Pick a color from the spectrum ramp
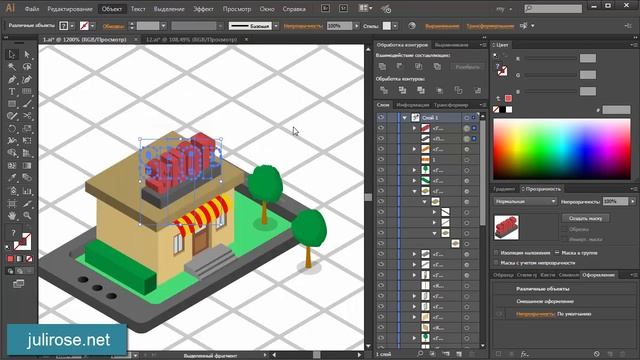The width and height of the screenshot is (640, 360). click(x=562, y=149)
